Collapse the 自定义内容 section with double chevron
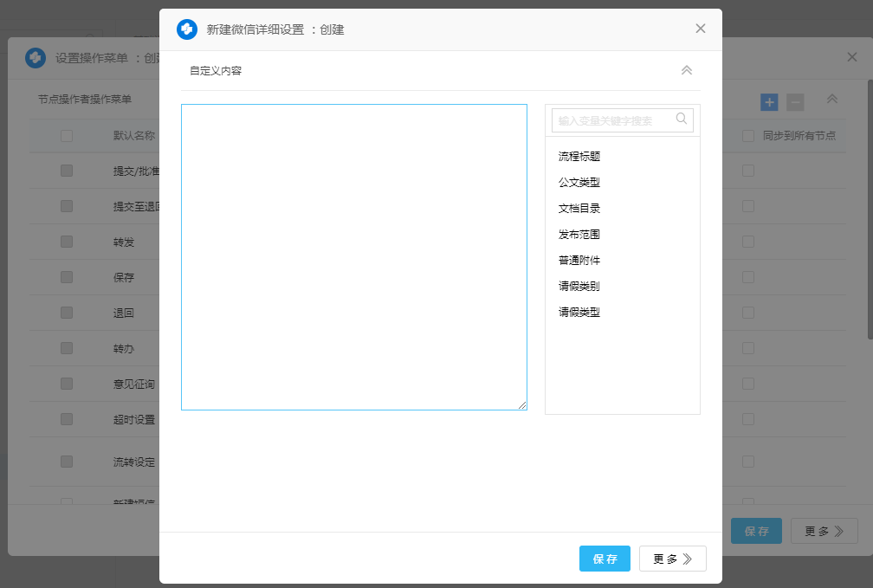Viewport: 873px width, 588px height. click(686, 71)
